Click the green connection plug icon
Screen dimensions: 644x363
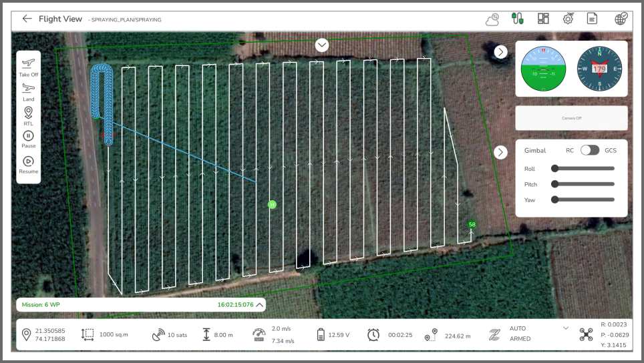pyautogui.click(x=517, y=18)
